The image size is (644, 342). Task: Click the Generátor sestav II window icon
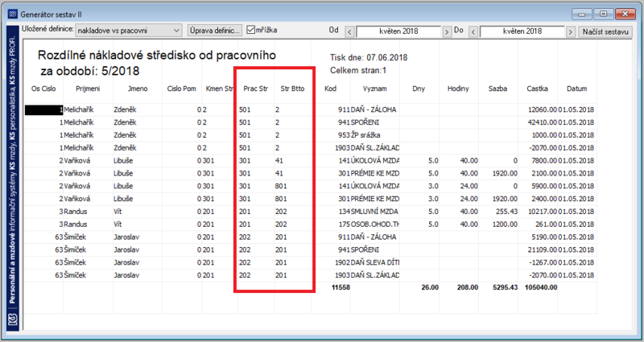click(13, 14)
